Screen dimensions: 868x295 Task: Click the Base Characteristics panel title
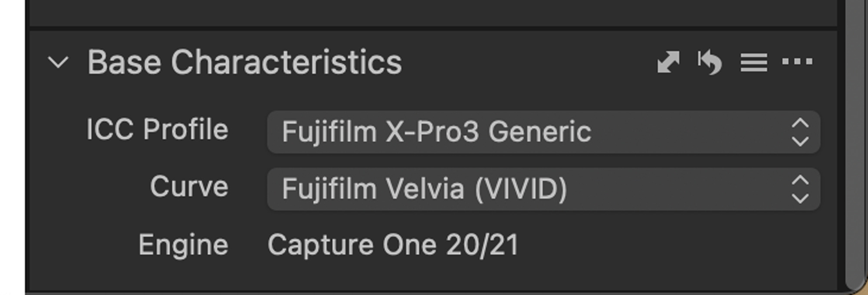[x=244, y=63]
